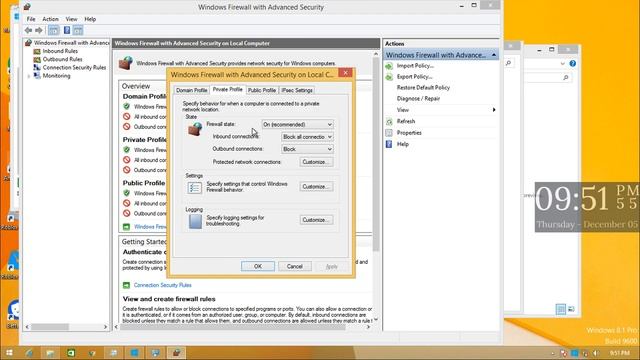Click Restore Default Policy action
The image size is (640, 360).
423,88
